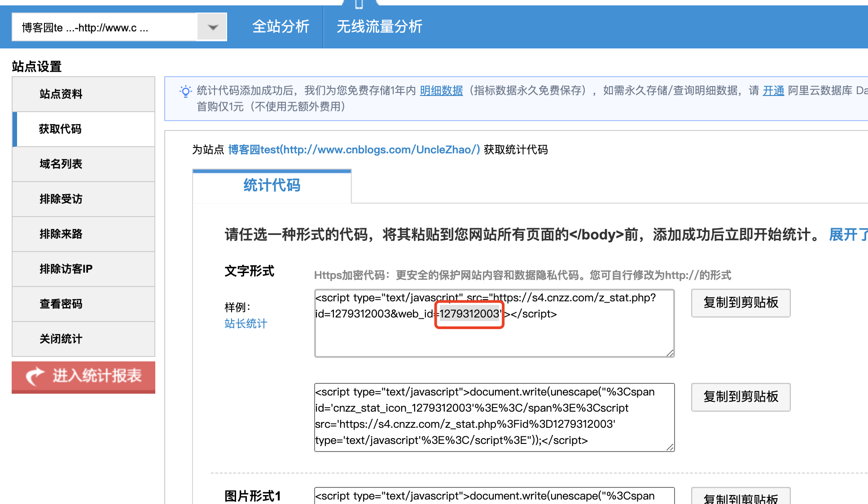Viewport: 868px width, 504px height.
Task: Click the 站点设置 heading
Action: pos(37,67)
